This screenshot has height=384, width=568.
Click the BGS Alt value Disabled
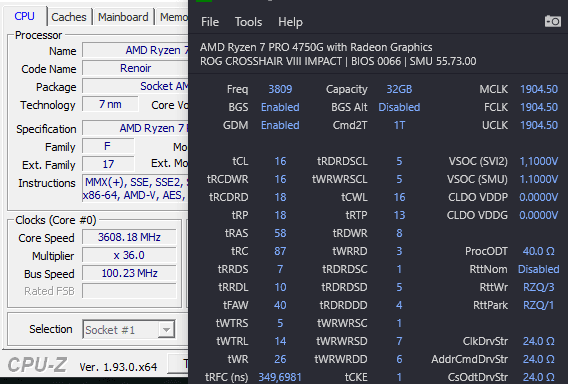click(x=399, y=107)
